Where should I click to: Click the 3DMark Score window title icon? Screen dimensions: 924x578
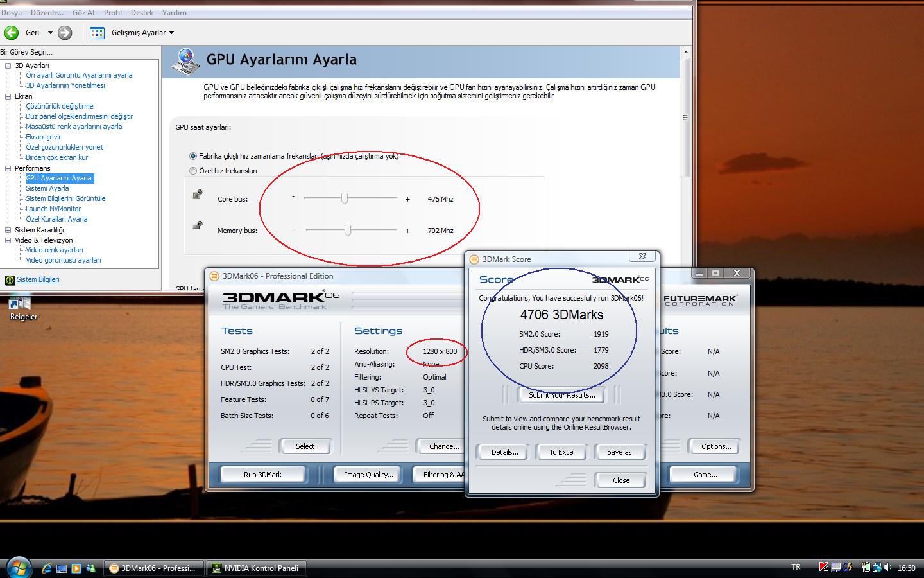coord(475,259)
